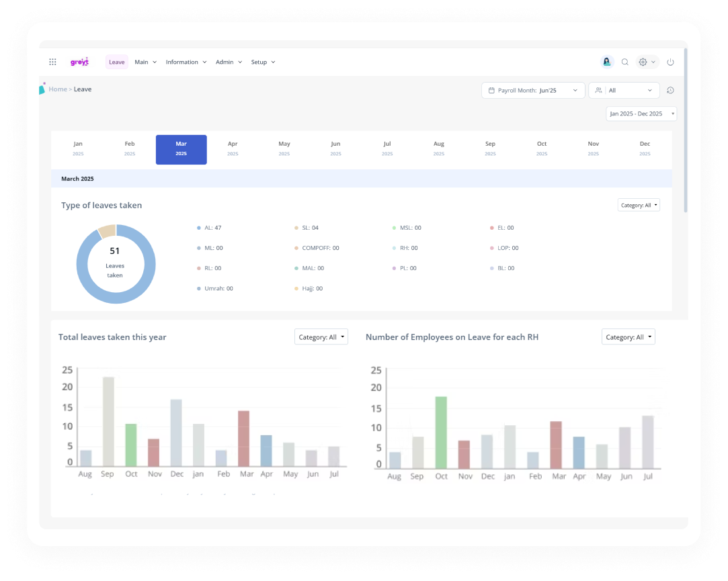The image size is (728, 581).
Task: Click the RH: 00 legend entry
Action: [x=405, y=249]
